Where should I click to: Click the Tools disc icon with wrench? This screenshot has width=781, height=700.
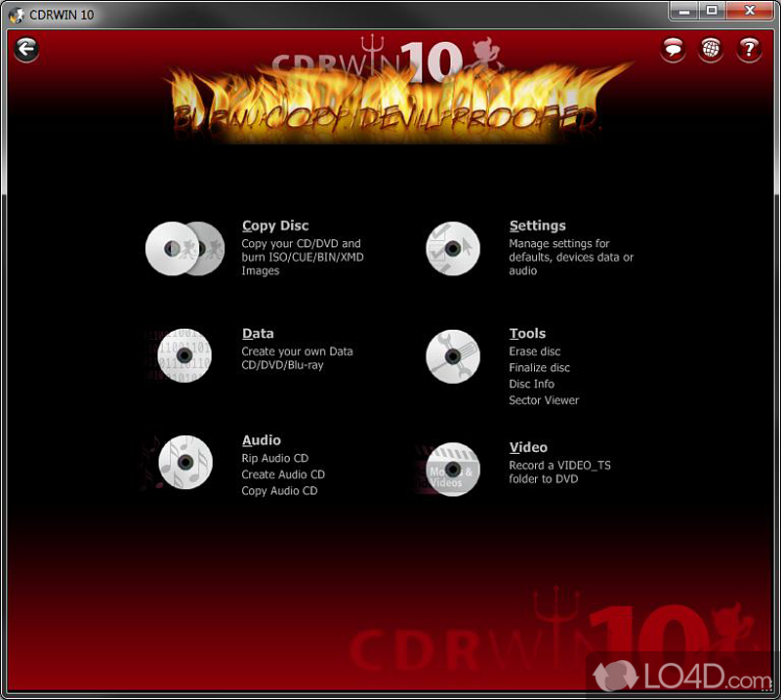pos(453,356)
